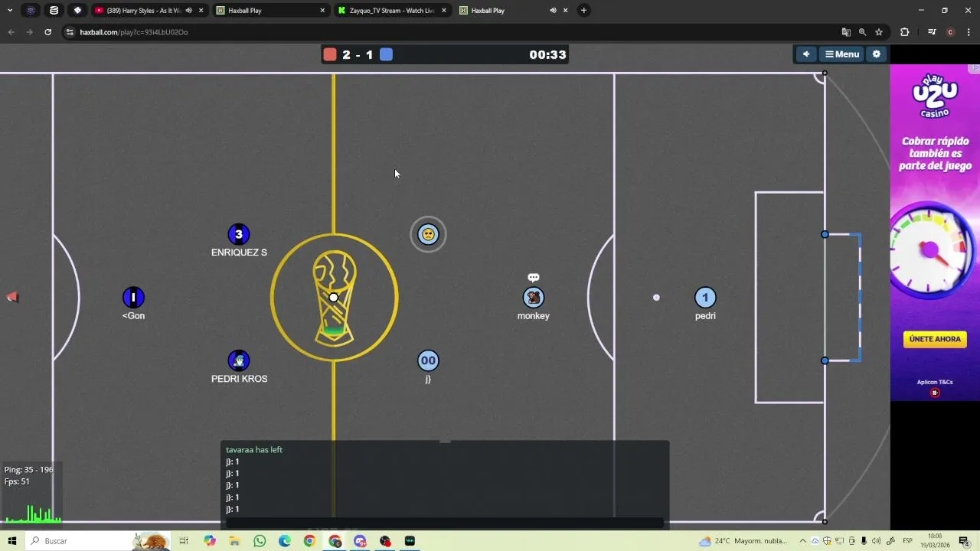Mute the Harry Styles tab audio icon

188,11
